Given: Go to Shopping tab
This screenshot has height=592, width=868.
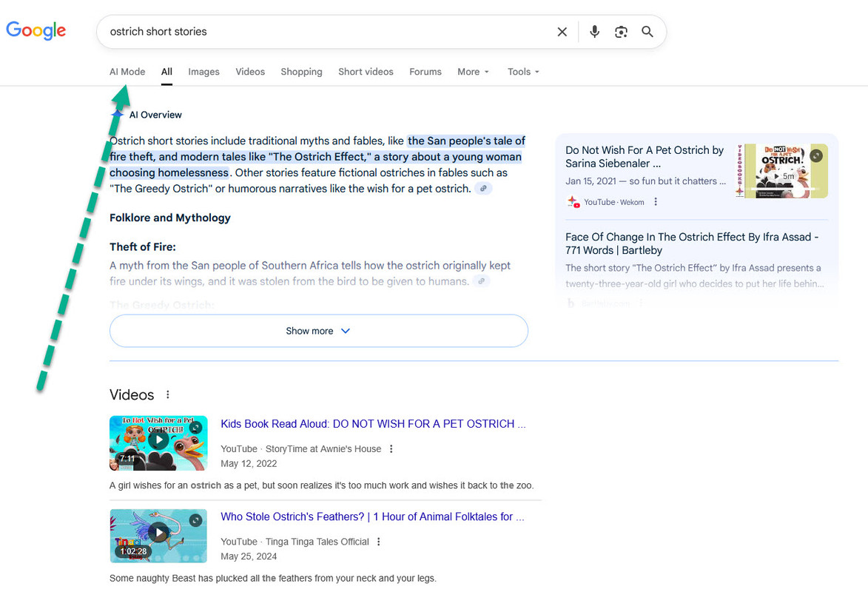Looking at the screenshot, I should click(x=301, y=72).
